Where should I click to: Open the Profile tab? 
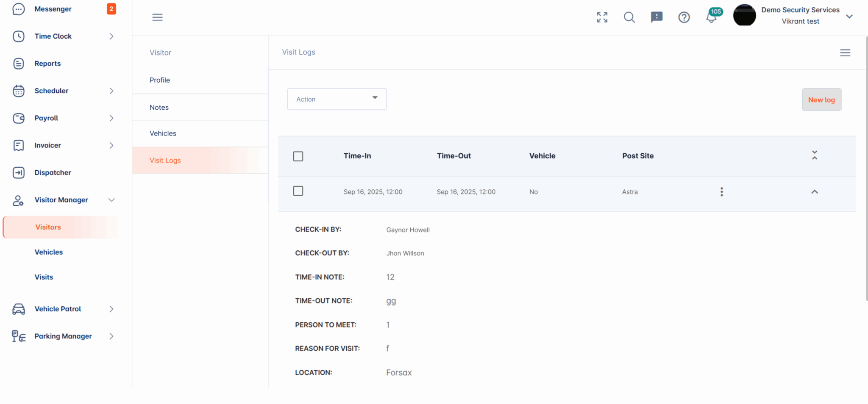(160, 80)
